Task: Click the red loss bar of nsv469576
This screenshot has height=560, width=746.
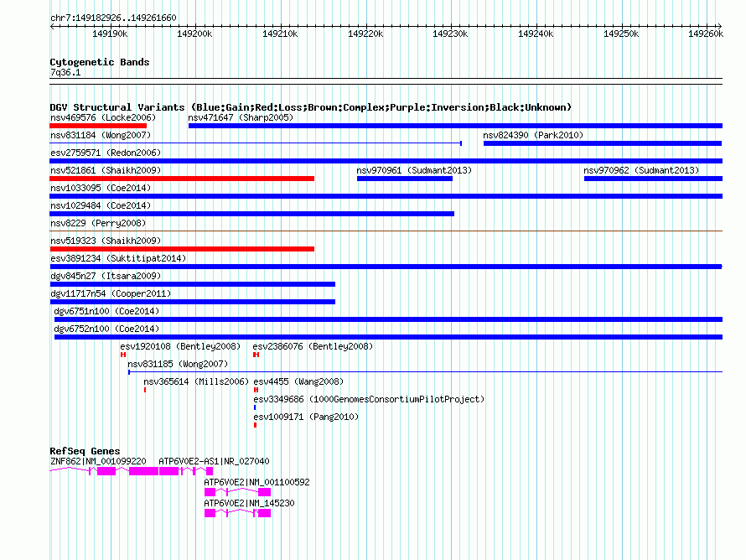Action: point(98,126)
